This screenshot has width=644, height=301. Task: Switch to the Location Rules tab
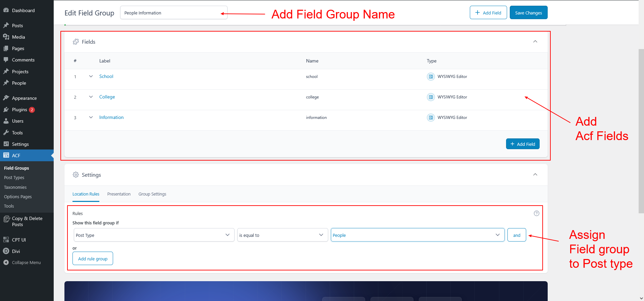point(86,194)
